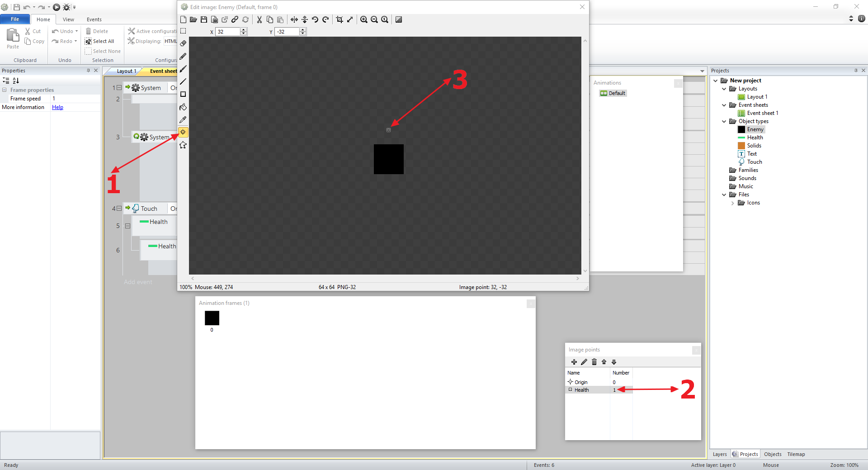Viewport: 868px width, 470px height.
Task: Expand the Icons folder
Action: [x=733, y=203]
